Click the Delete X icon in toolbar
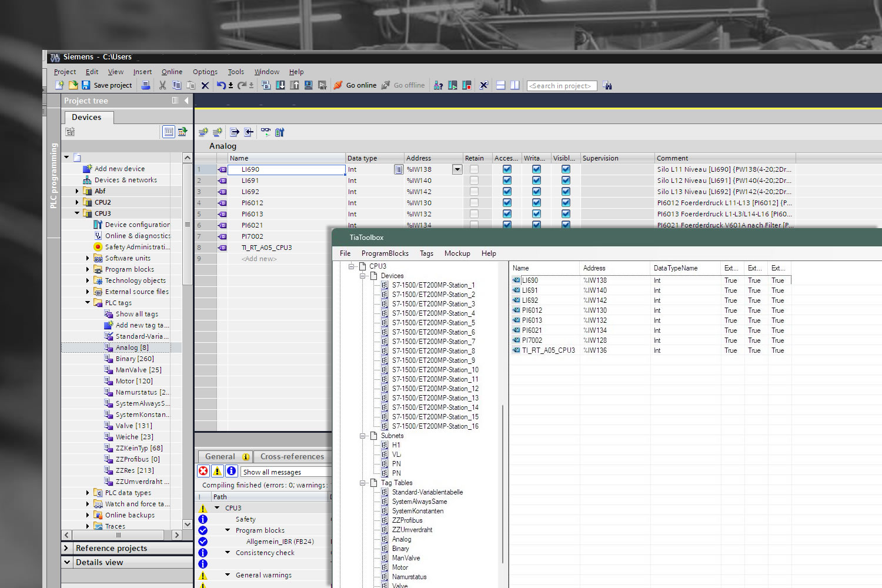The width and height of the screenshot is (882, 588). tap(205, 85)
